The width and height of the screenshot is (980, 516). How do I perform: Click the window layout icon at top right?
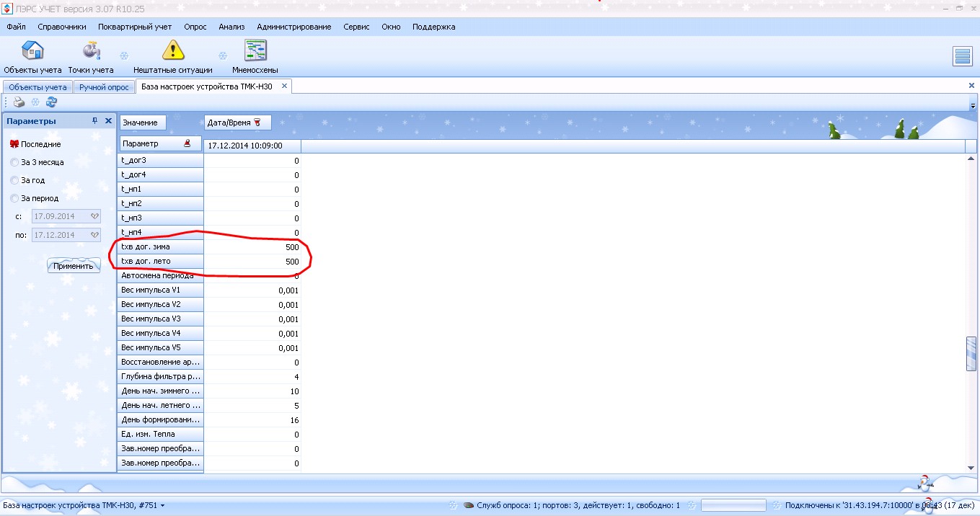point(963,56)
